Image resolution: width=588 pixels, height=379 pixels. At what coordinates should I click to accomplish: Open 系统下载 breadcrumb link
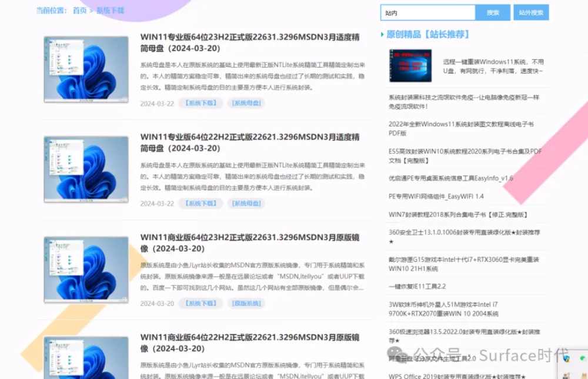[x=109, y=11]
